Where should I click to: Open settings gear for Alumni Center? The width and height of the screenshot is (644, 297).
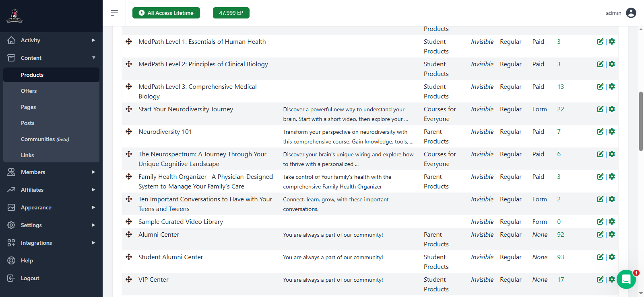tap(612, 235)
